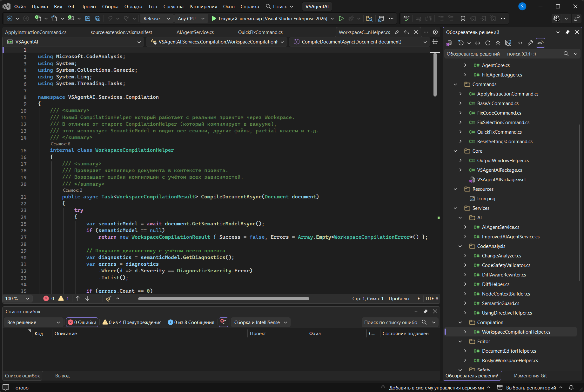
Task: Switch to the Изменения Git panel tab
Action: point(530,376)
